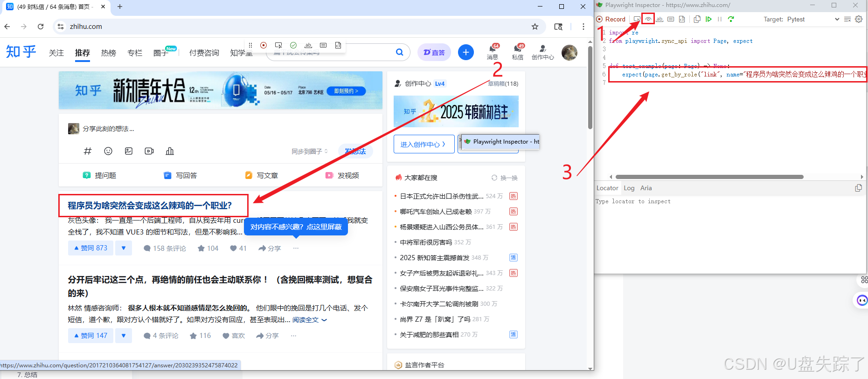Open 私信 private messages icon
The image size is (868, 379).
pos(518,52)
